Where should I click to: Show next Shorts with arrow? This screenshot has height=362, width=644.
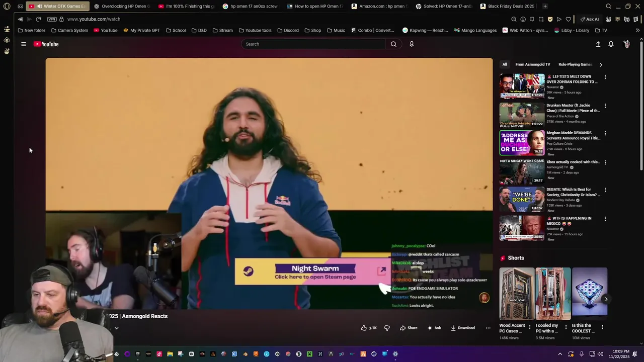[x=606, y=299]
